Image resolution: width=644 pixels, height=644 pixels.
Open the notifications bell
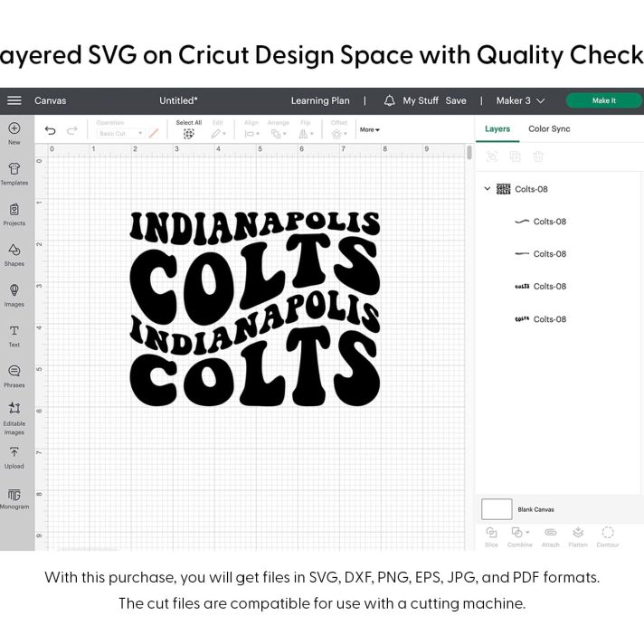coord(389,100)
